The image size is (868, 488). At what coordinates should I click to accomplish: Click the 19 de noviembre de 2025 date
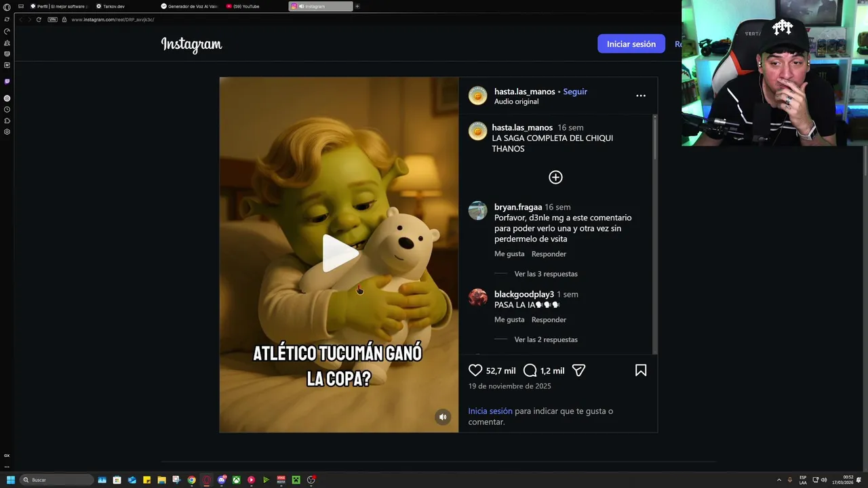tap(509, 386)
